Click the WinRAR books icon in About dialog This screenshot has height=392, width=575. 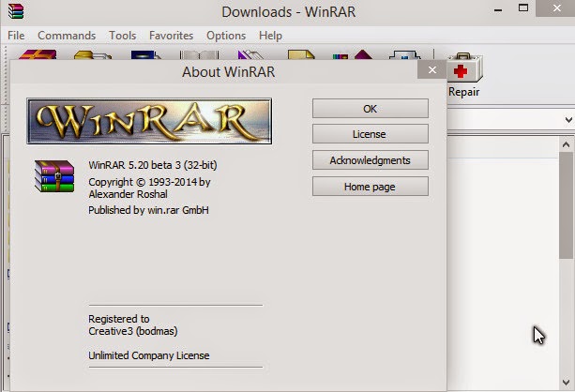tap(54, 176)
